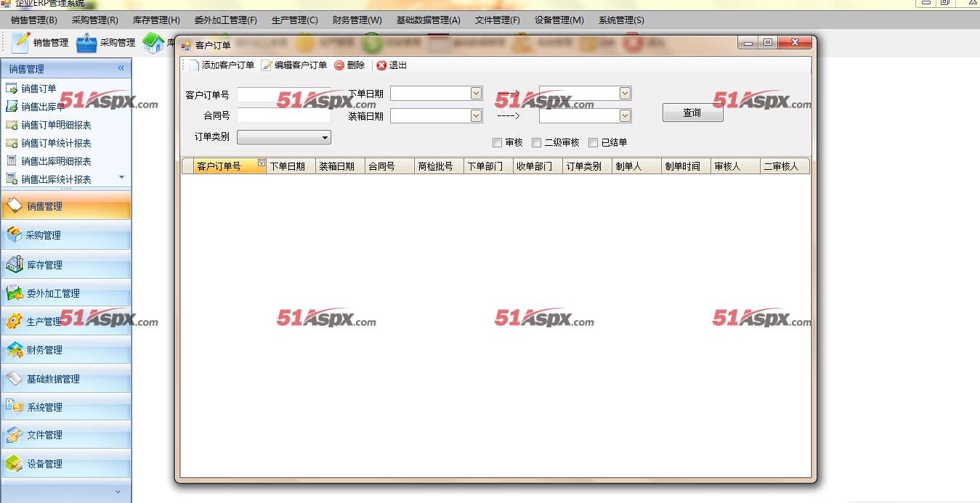The width and height of the screenshot is (980, 503).
Task: Open the 装箱日期 start date dropdown
Action: (x=476, y=115)
